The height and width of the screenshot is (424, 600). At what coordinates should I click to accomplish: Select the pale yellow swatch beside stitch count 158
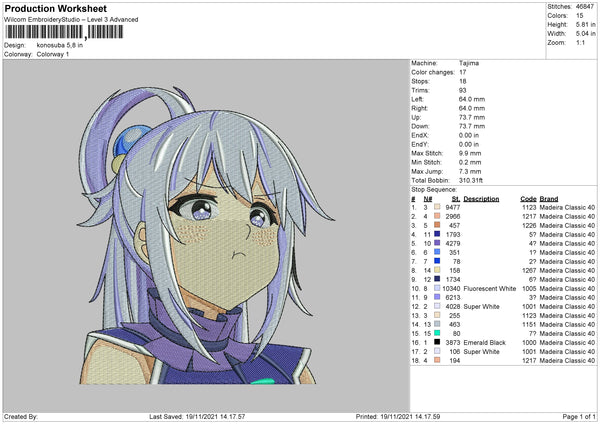pyautogui.click(x=437, y=270)
